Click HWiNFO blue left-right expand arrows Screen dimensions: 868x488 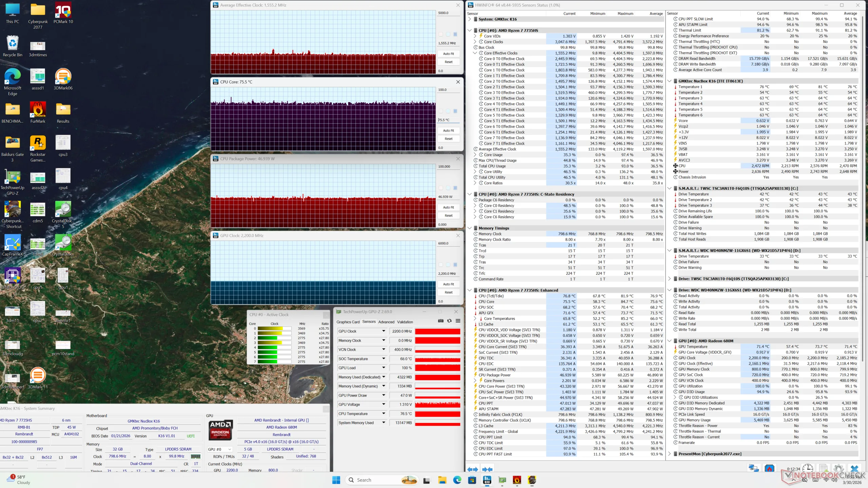point(472,469)
